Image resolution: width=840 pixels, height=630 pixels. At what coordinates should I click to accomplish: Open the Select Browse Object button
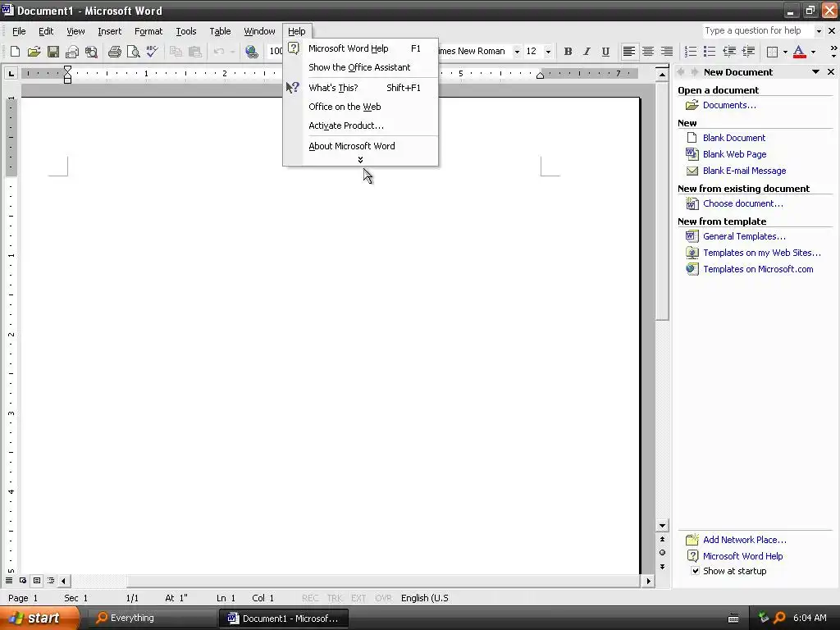(x=662, y=553)
